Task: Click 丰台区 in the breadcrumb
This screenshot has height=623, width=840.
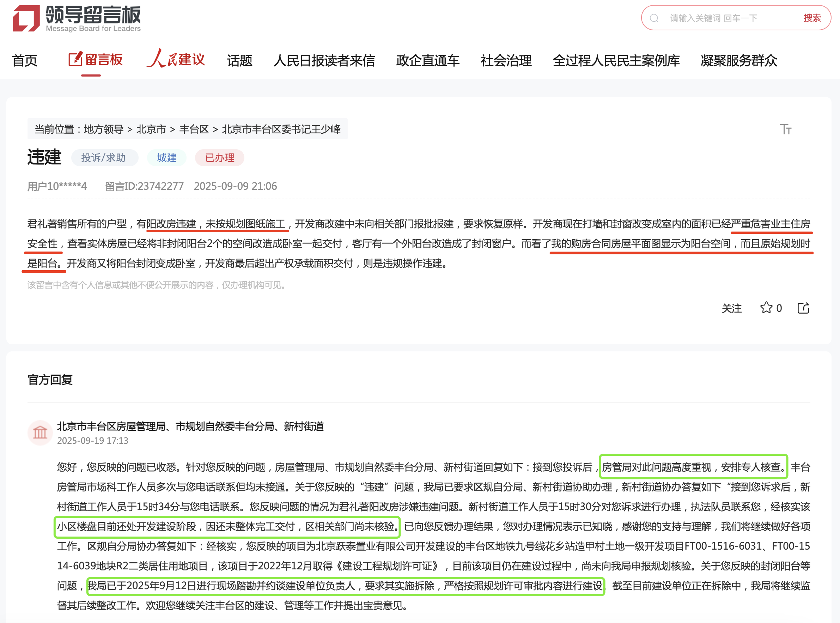Action: click(x=194, y=129)
